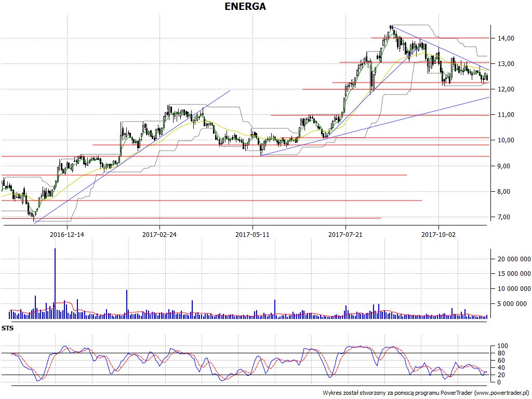Select the STS 40 scale label
The image size is (532, 399).
(501, 368)
